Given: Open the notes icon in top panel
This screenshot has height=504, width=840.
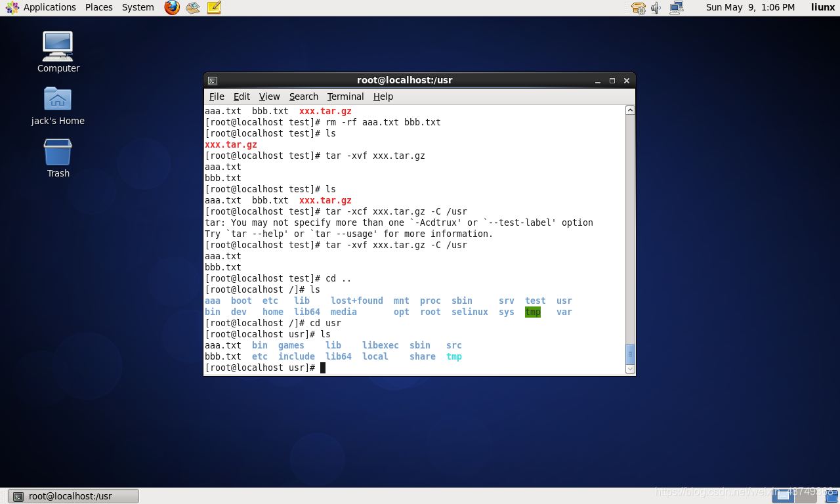Looking at the screenshot, I should 214,7.
